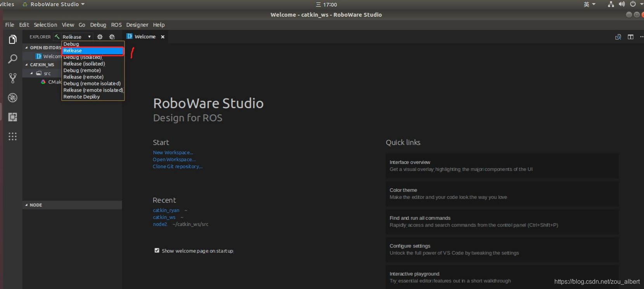The width and height of the screenshot is (644, 289).
Task: Open the input language indicator in top bar
Action: (589, 4)
